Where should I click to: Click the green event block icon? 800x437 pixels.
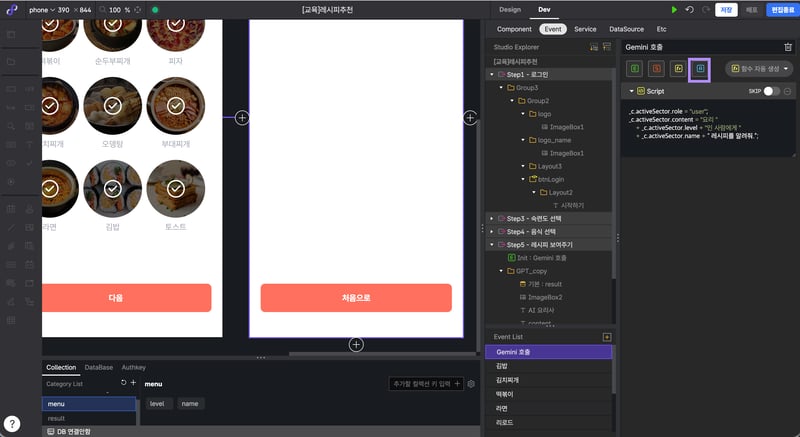(634, 68)
